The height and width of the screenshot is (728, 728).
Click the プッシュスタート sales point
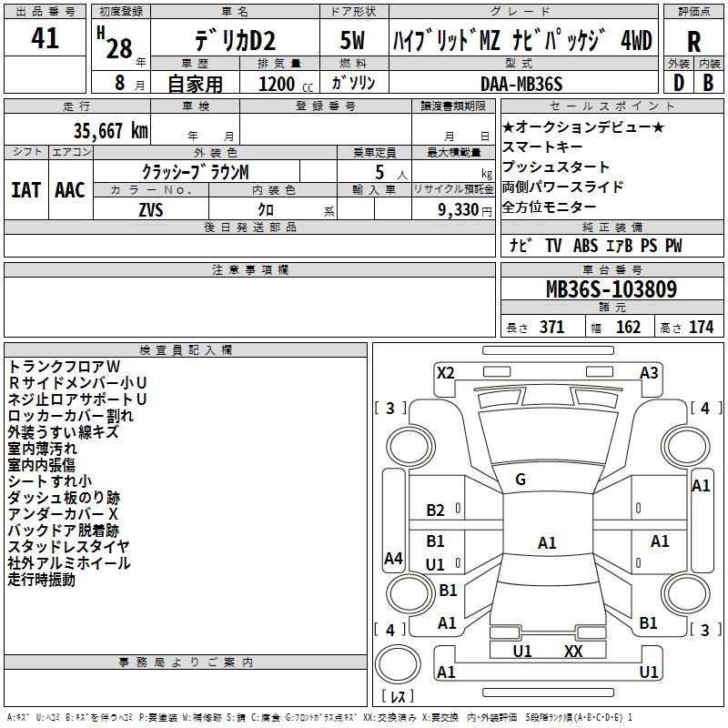pyautogui.click(x=556, y=167)
